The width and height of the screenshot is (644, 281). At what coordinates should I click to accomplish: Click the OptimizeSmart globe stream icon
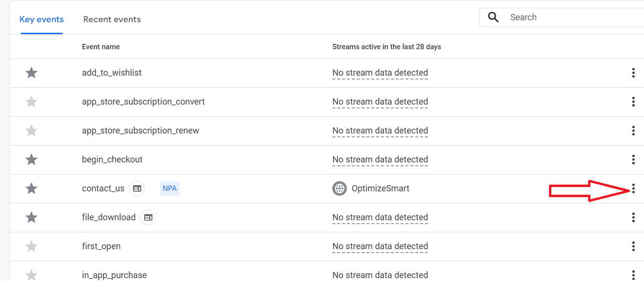pyautogui.click(x=340, y=188)
